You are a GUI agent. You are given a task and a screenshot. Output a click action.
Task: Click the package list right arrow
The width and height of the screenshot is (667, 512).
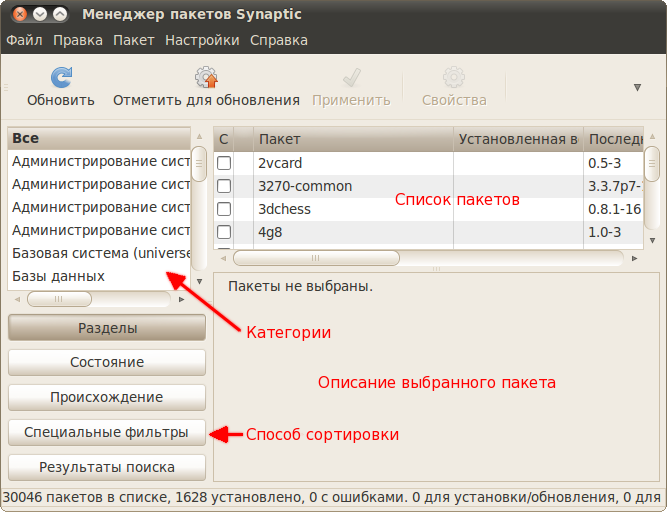click(635, 258)
